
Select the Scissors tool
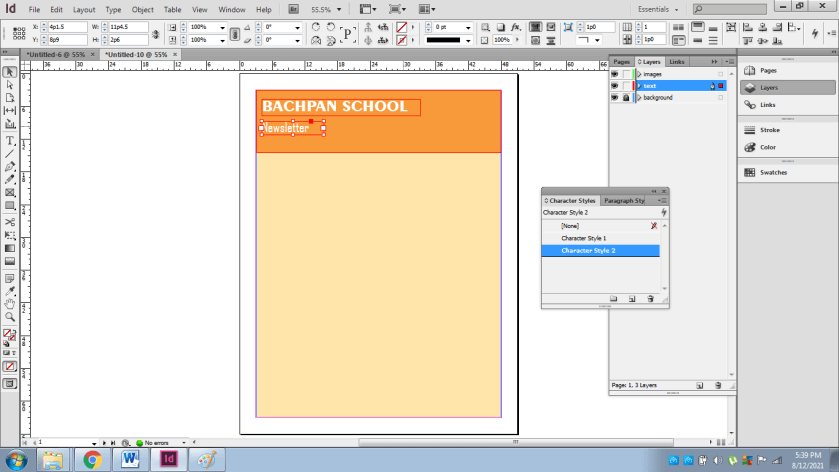click(x=10, y=220)
